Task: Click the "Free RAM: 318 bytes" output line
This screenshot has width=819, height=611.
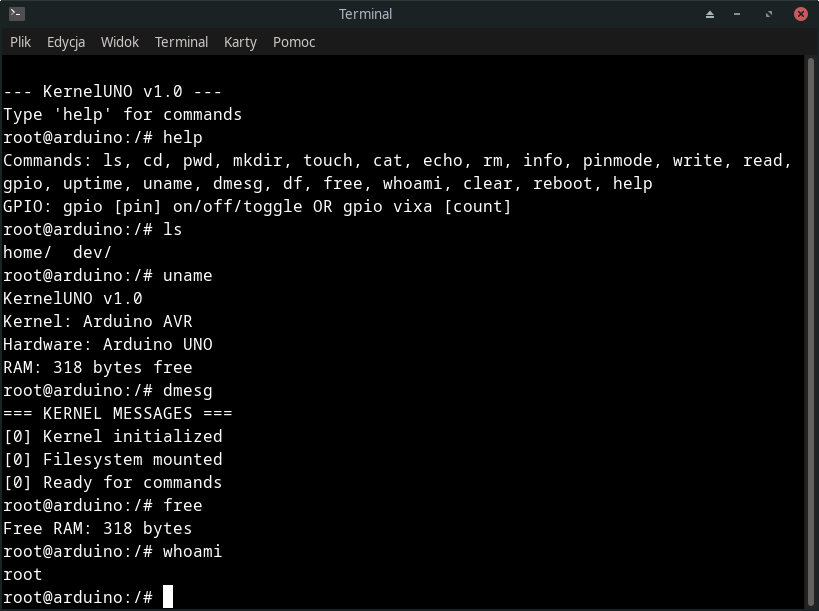Action: click(97, 528)
